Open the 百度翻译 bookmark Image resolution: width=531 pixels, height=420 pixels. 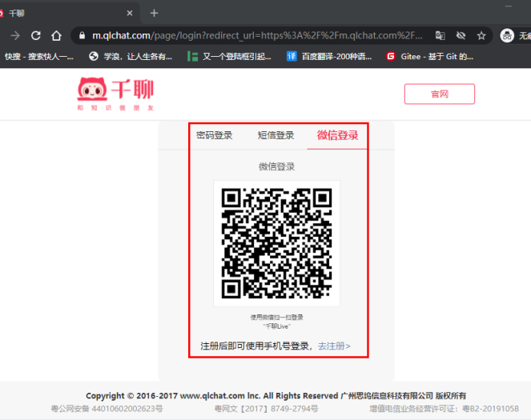coord(329,57)
